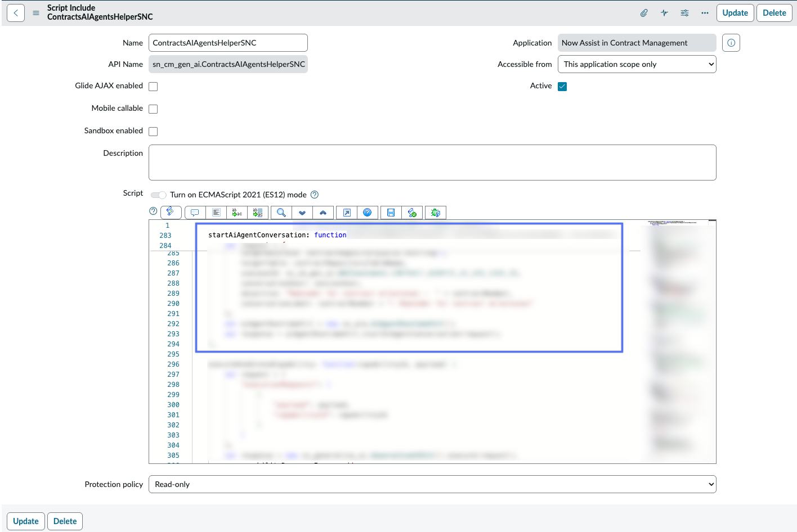Open personalize form sliders icon
The width and height of the screenshot is (797, 532).
pyautogui.click(x=684, y=13)
